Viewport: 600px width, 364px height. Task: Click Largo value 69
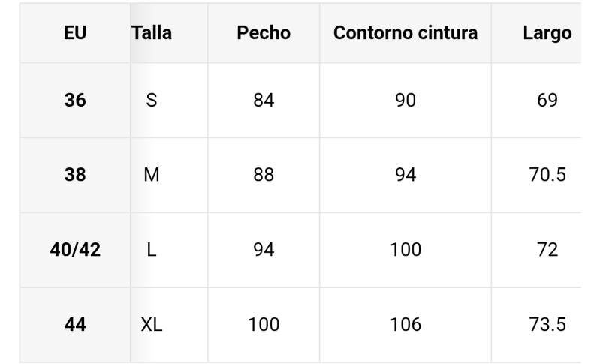(x=547, y=100)
